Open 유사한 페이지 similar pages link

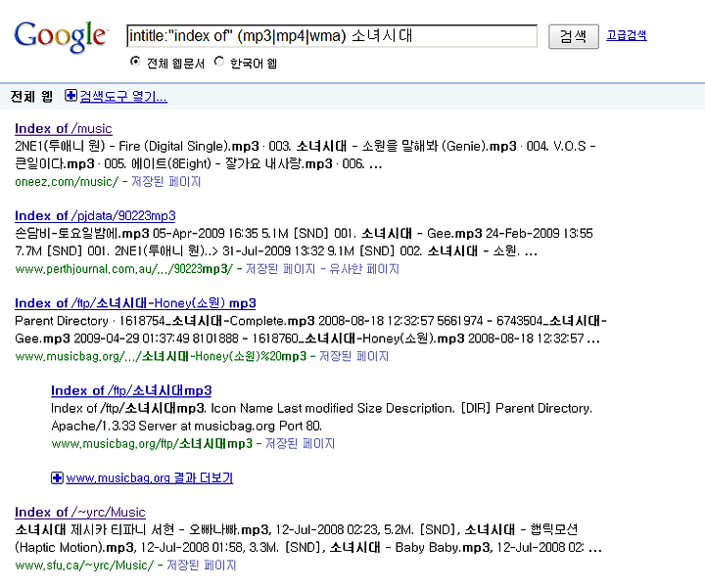pos(364,269)
